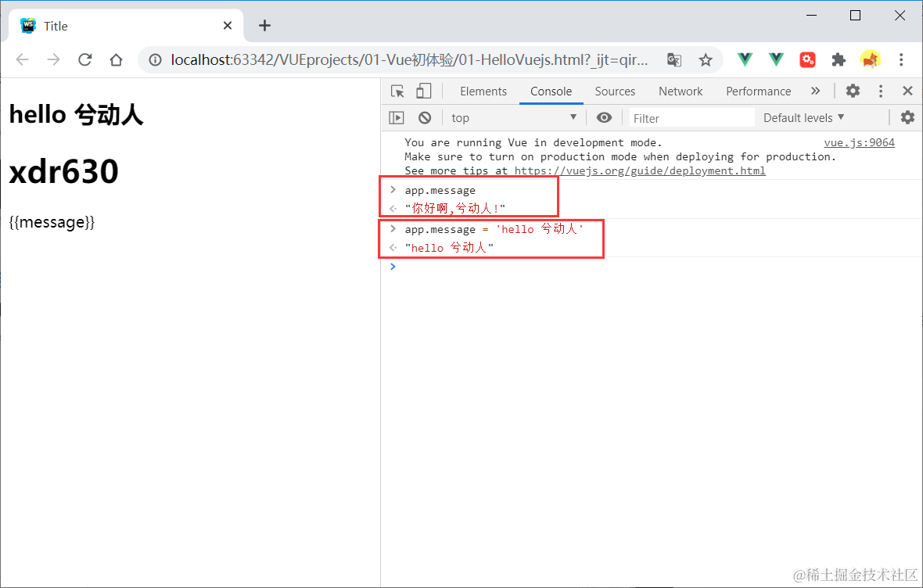Toggle the device toolbar
The height and width of the screenshot is (588, 923).
[x=423, y=91]
